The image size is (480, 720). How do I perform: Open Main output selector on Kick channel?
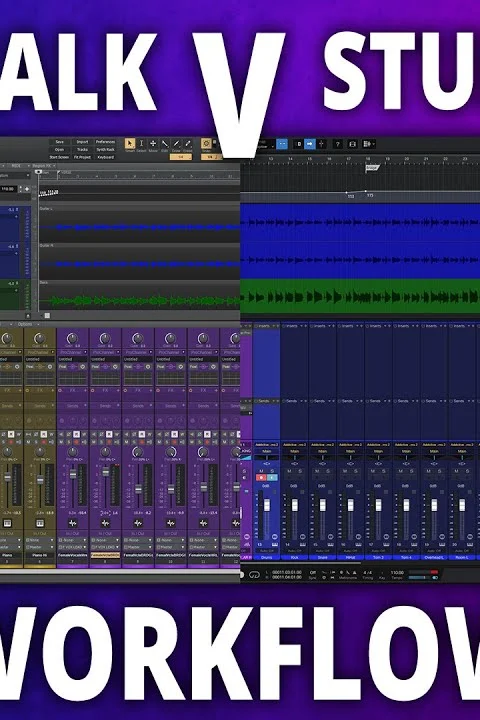(x=294, y=451)
